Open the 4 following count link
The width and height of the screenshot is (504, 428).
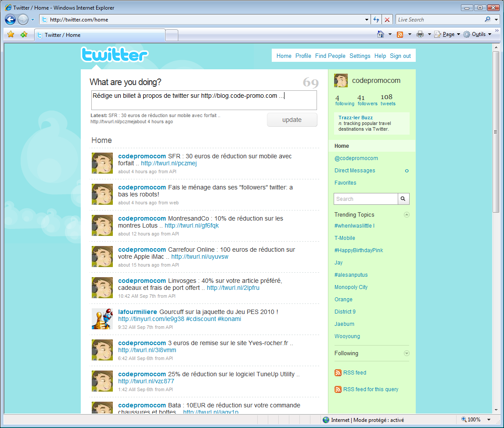345,100
